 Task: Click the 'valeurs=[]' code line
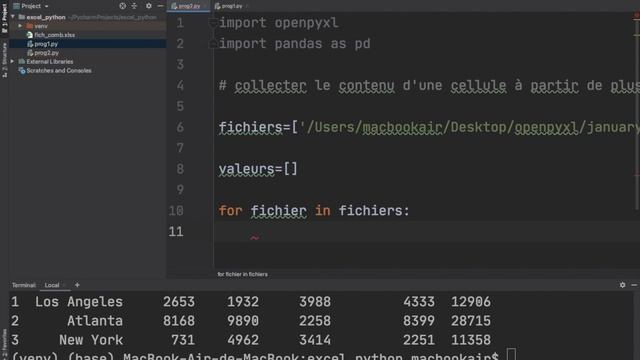(258, 169)
